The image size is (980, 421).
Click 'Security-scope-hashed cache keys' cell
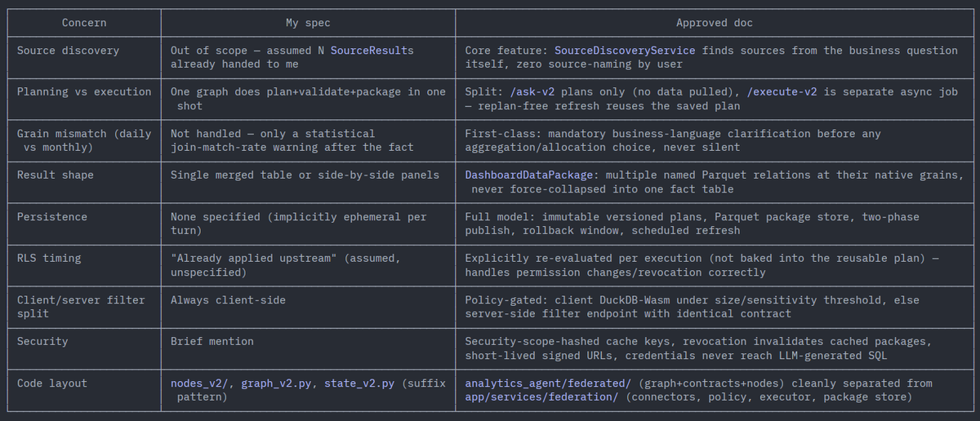tap(715, 348)
